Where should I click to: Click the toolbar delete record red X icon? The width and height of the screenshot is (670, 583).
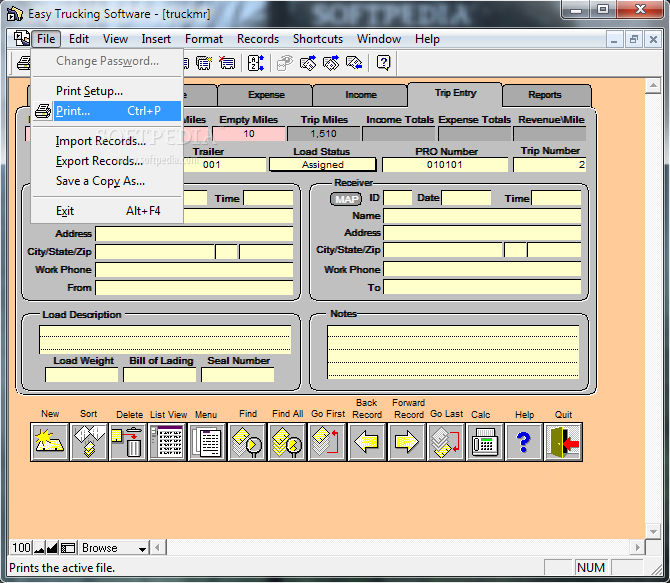click(227, 63)
